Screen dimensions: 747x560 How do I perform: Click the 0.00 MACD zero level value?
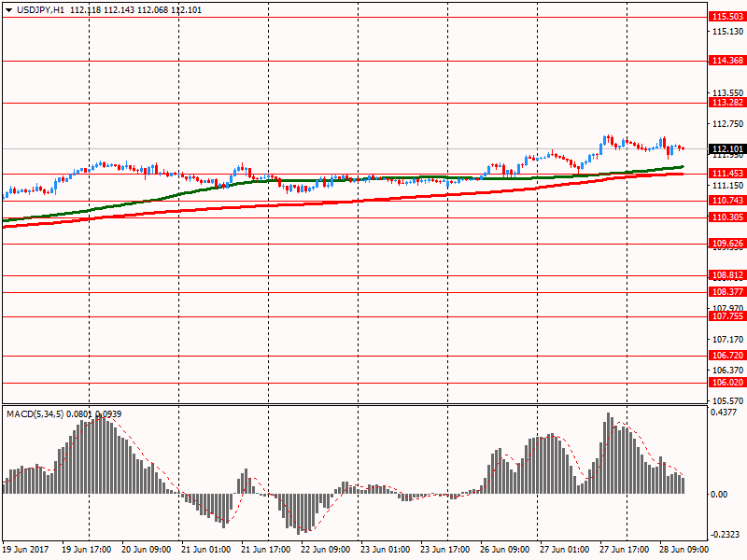click(x=719, y=495)
